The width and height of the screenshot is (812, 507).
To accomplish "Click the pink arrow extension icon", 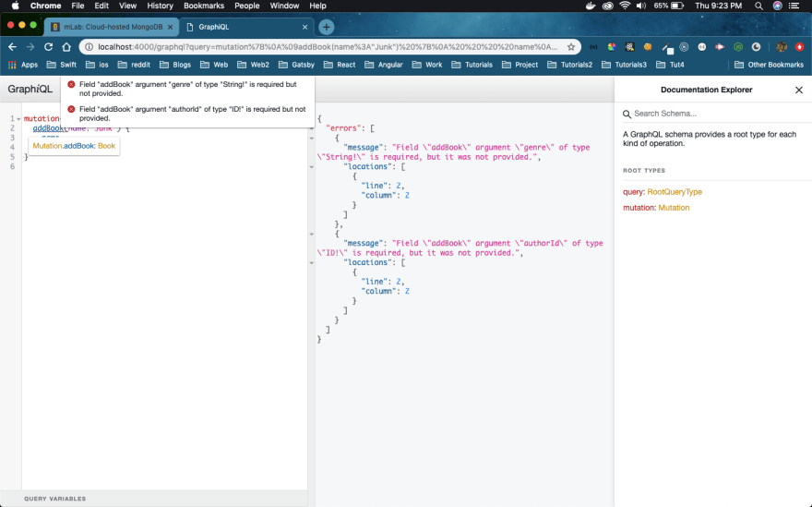I will (x=720, y=47).
